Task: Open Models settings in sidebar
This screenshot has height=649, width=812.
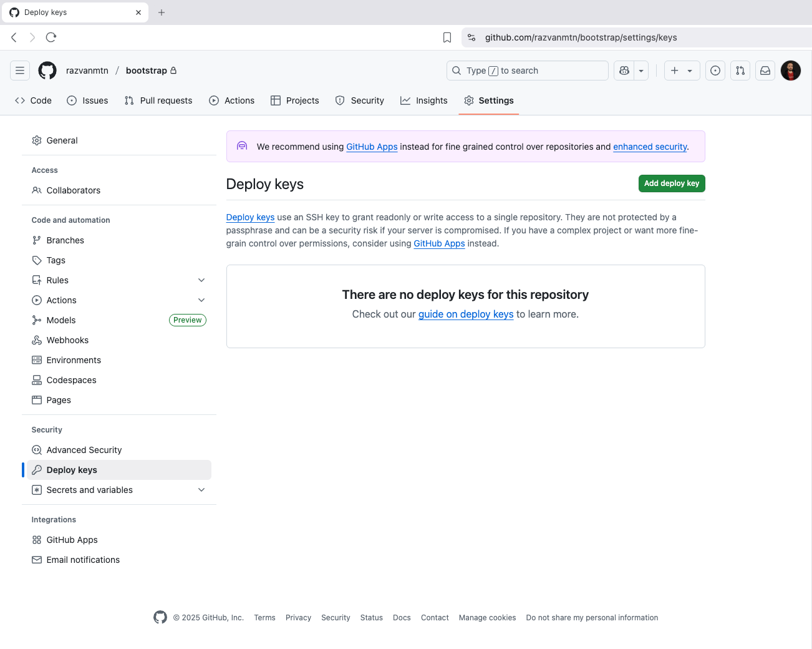Action: point(119,320)
